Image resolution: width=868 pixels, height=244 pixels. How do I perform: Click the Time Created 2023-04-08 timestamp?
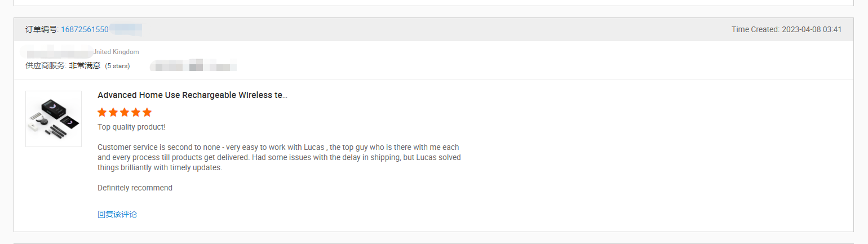click(x=786, y=29)
